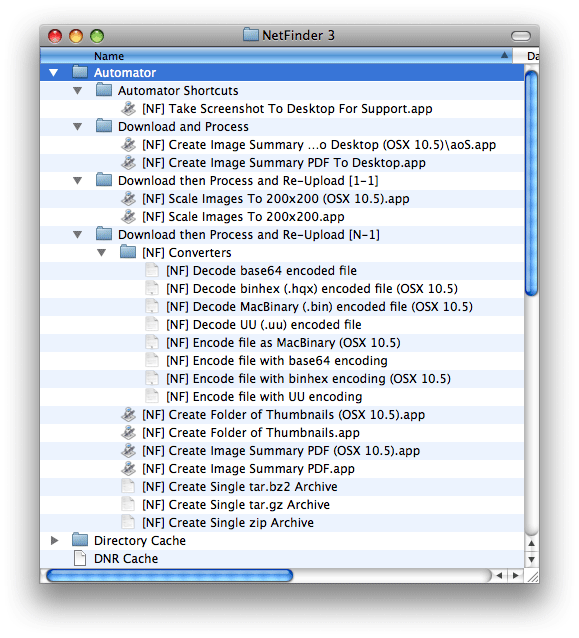Select "[NF] Encode file with base64 encoding"
This screenshot has height=638, width=579.
point(282,360)
